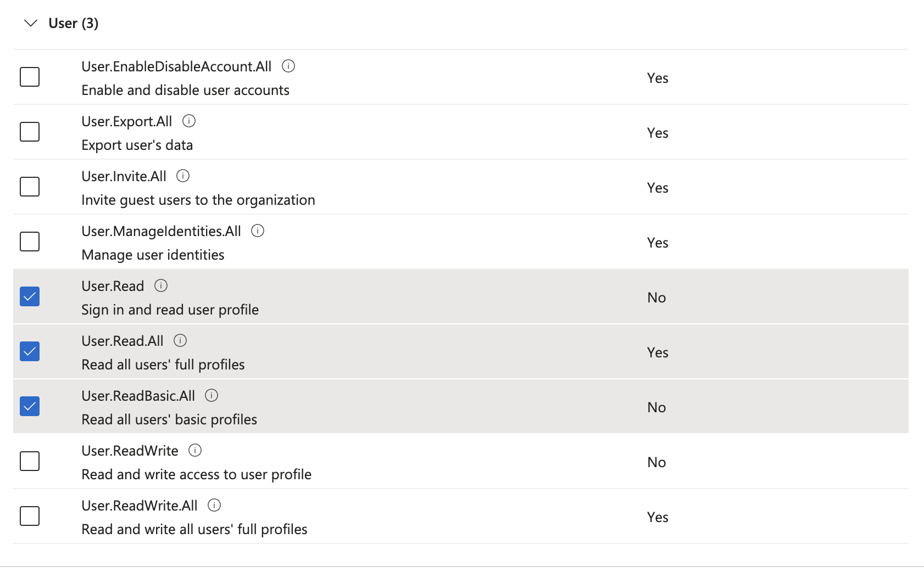
Task: Select the User.ManageIdentities.All checkbox
Action: tap(30, 242)
